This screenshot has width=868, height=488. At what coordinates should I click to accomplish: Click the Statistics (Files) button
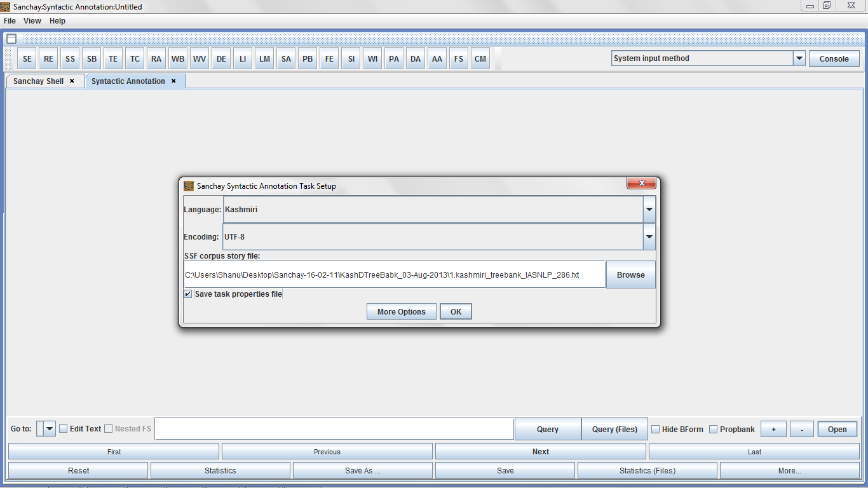[x=648, y=471]
